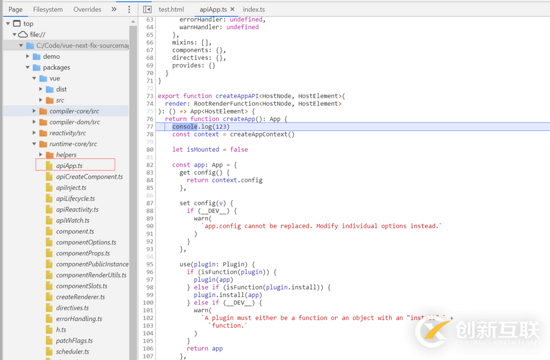Open errorHandling.ts file

tap(79, 319)
